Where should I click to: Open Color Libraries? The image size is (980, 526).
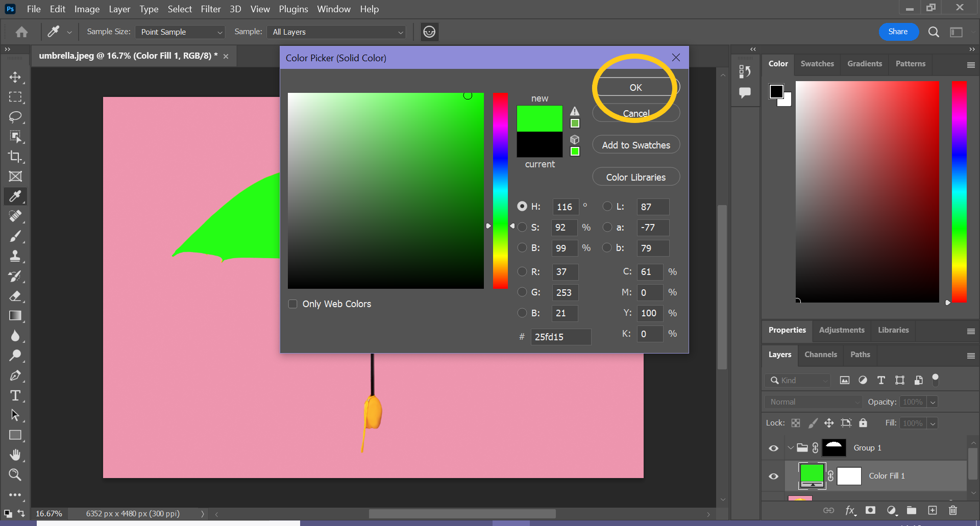pyautogui.click(x=636, y=177)
